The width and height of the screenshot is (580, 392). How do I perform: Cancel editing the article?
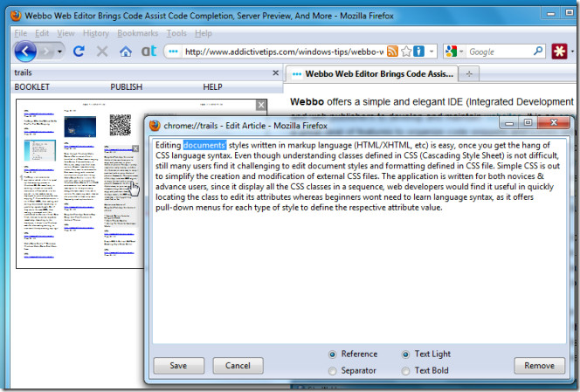click(238, 366)
